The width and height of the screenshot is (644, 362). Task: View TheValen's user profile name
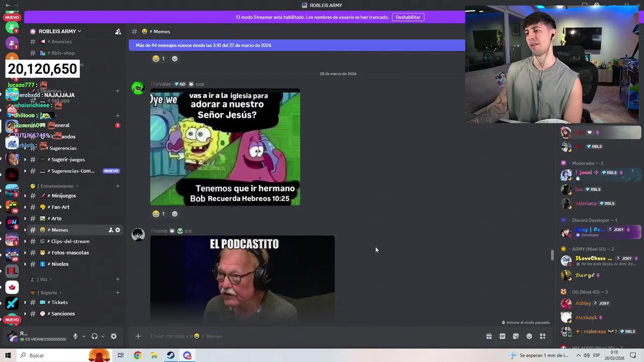161,84
